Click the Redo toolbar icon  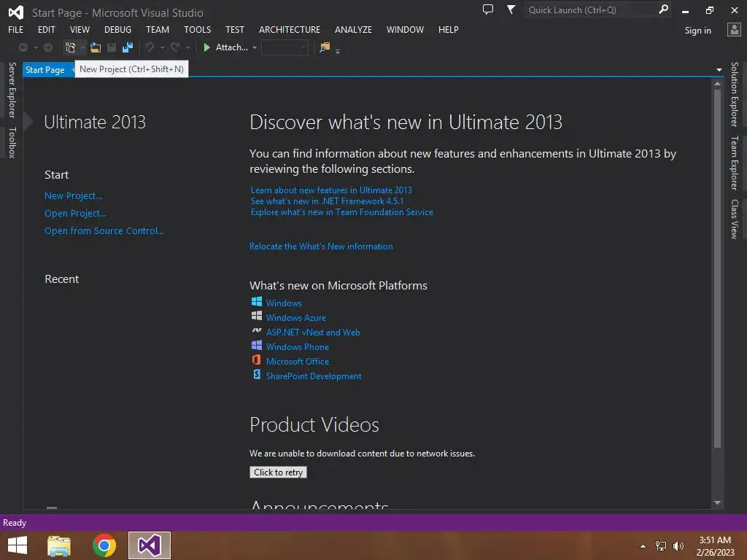pyautogui.click(x=175, y=47)
